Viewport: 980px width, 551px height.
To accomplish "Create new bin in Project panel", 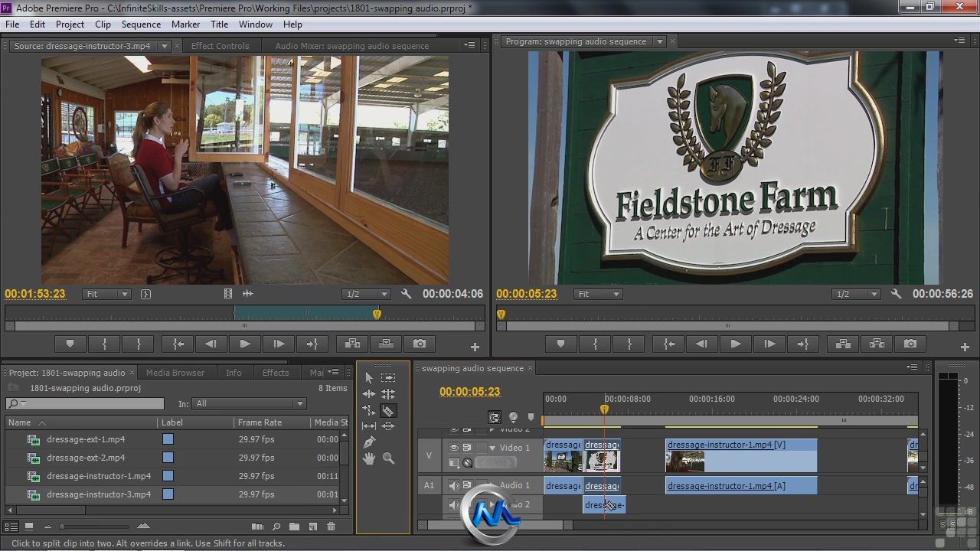I will pos(294,527).
